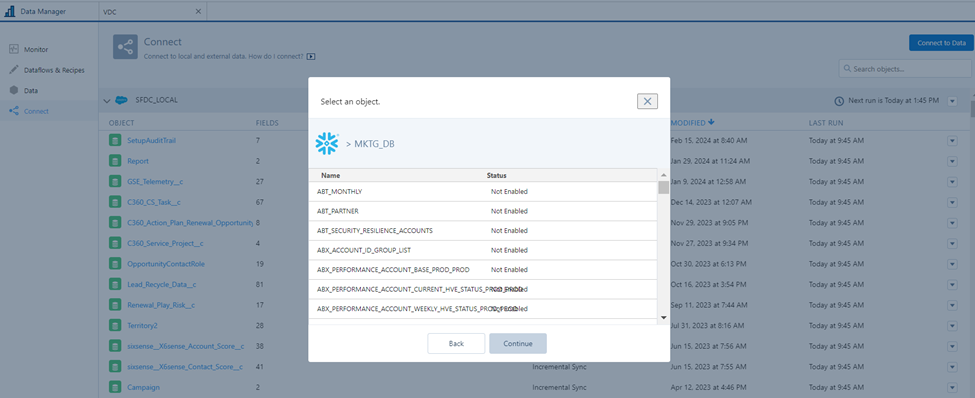
Task: Open row menu for GSE_Telemetry__c
Action: (x=952, y=182)
